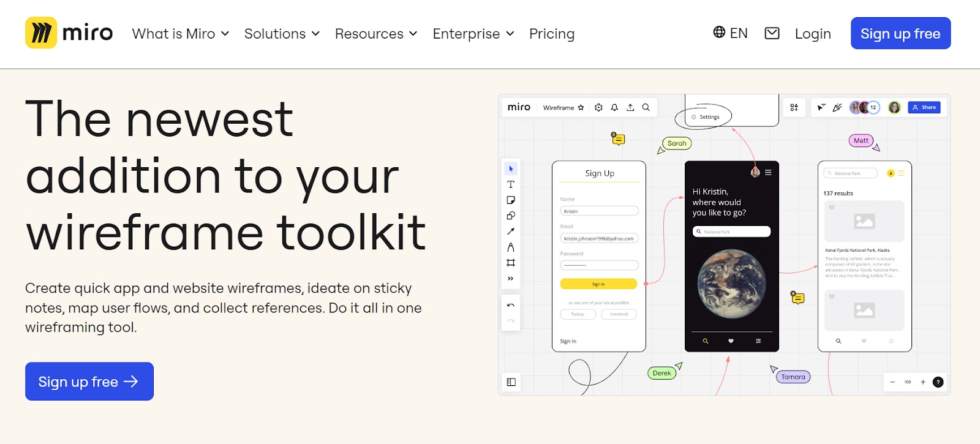Click the notification bell on board toolbar
Image resolution: width=980 pixels, height=444 pixels.
coord(614,107)
